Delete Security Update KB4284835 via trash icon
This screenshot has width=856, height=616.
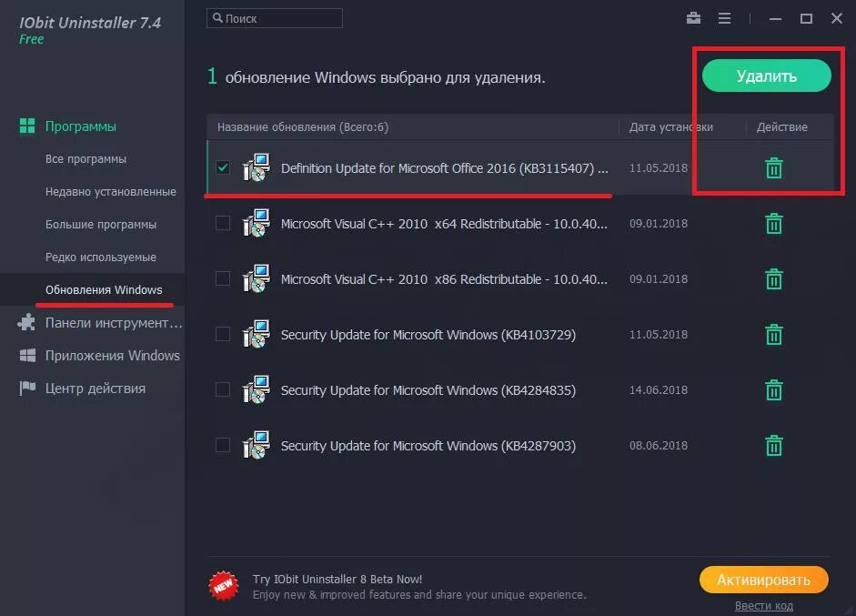(x=773, y=390)
